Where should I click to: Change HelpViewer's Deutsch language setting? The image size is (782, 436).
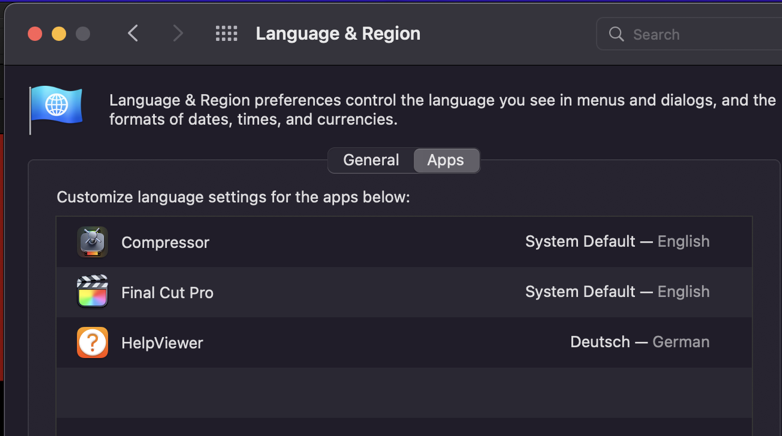pyautogui.click(x=639, y=342)
